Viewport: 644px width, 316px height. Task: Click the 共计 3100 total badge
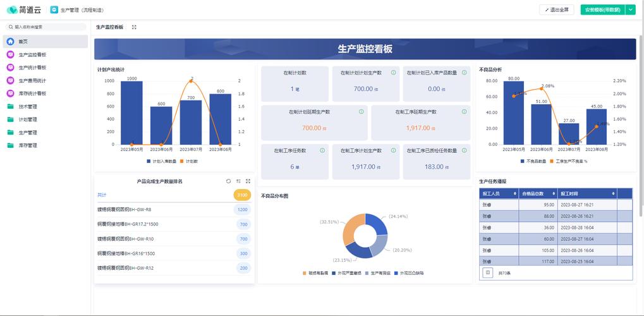(x=242, y=195)
